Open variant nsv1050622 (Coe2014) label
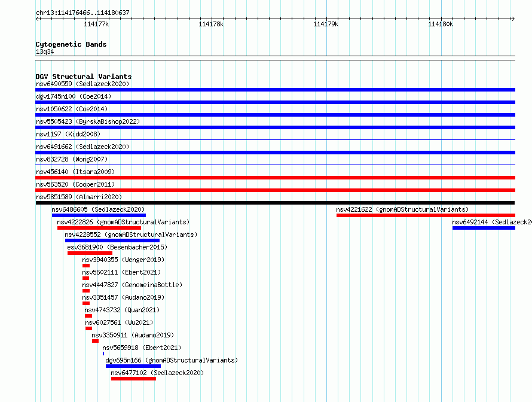Image resolution: width=532 pixels, height=402 pixels. tap(72, 109)
